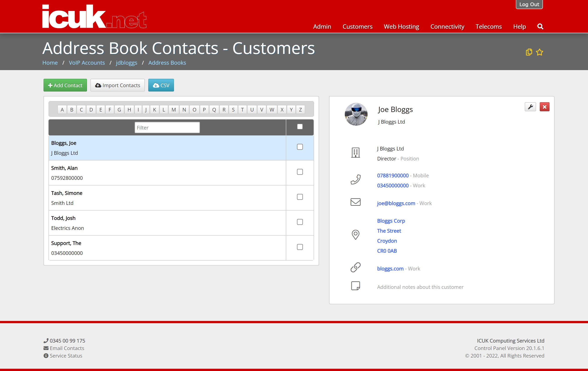Click the red delete contact X button
The image size is (588, 371).
tap(544, 107)
